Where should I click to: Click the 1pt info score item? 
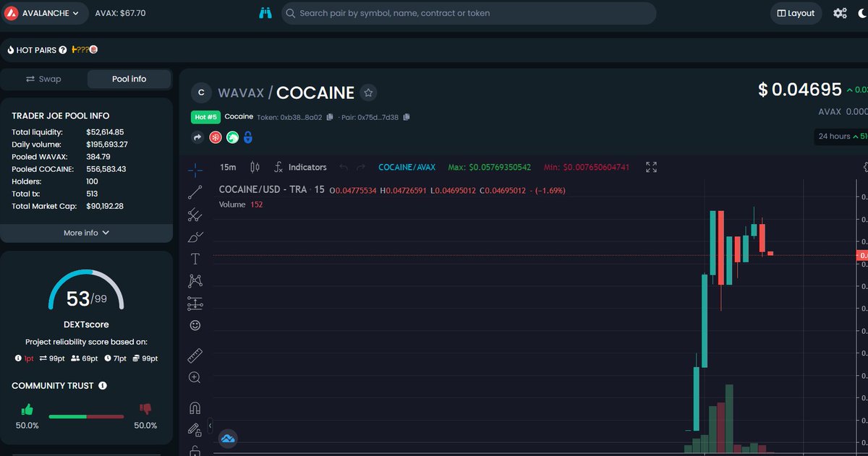(24, 358)
